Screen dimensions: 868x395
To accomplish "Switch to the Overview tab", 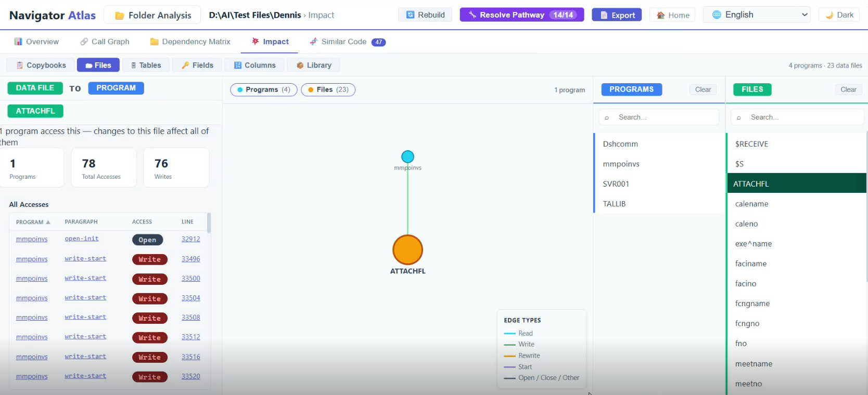I will [36, 42].
